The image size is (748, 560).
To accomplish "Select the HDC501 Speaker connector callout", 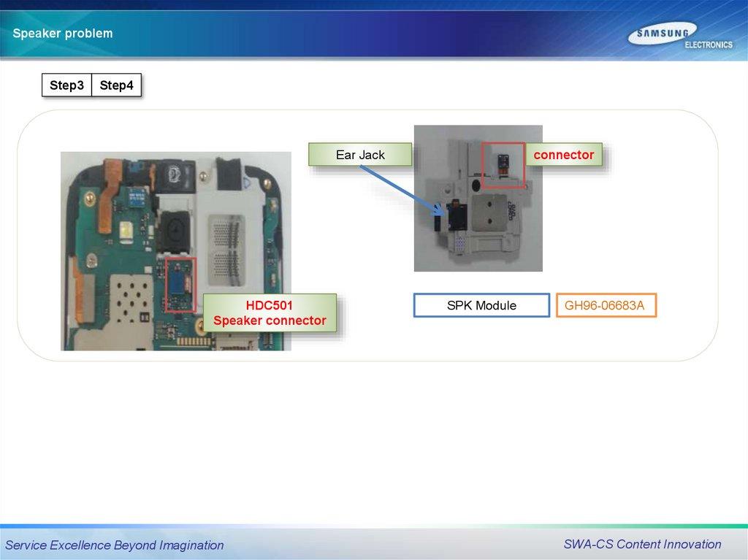I will tap(270, 313).
